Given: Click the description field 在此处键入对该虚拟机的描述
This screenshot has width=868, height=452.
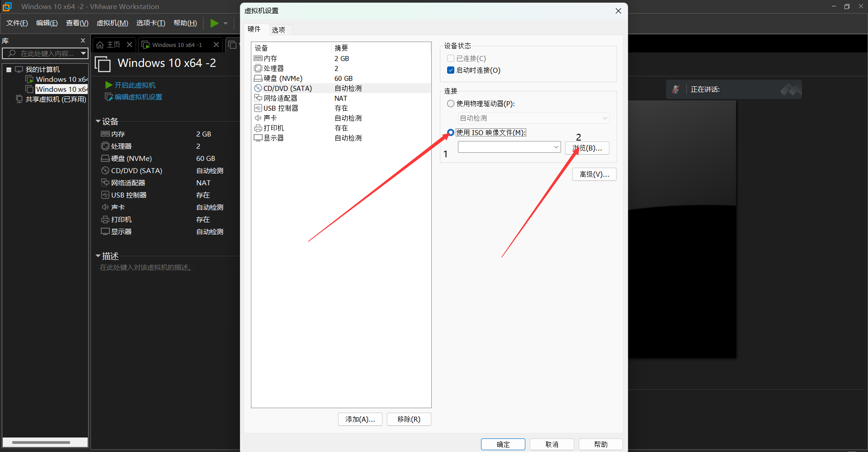Looking at the screenshot, I should pos(146,268).
